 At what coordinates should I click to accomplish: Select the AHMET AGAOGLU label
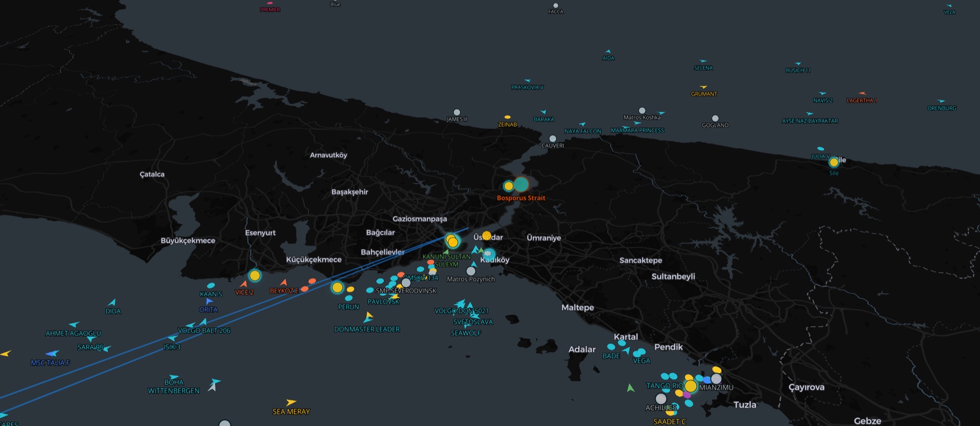point(73,334)
